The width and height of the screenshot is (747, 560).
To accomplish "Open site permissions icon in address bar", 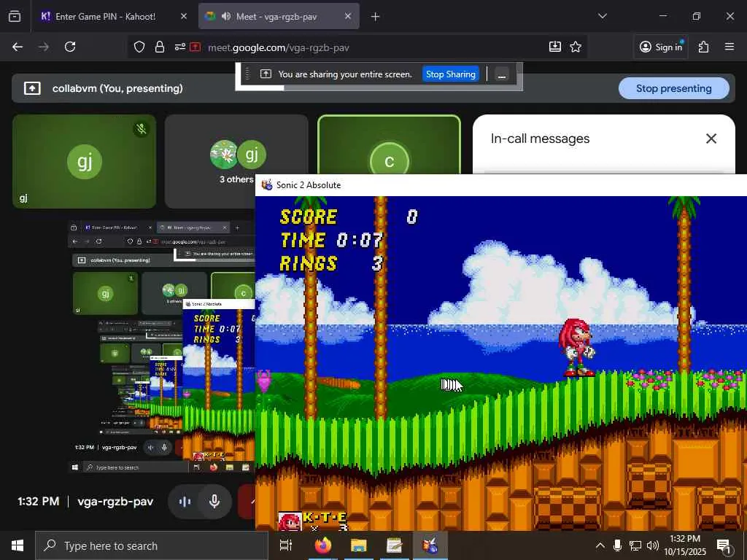I will pyautogui.click(x=179, y=47).
